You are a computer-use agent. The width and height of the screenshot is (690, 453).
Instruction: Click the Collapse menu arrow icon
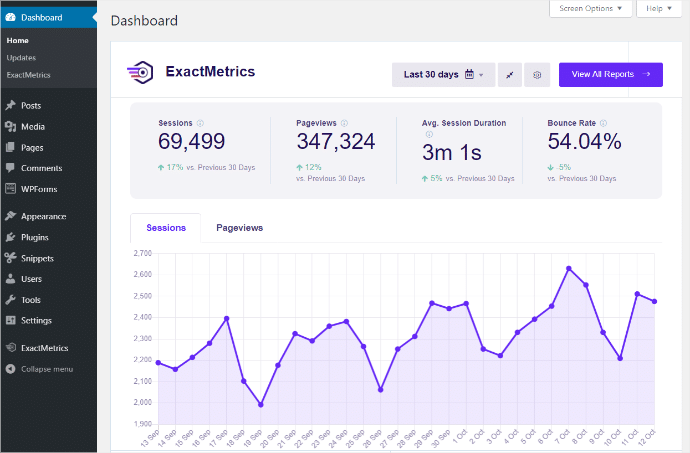(x=11, y=369)
